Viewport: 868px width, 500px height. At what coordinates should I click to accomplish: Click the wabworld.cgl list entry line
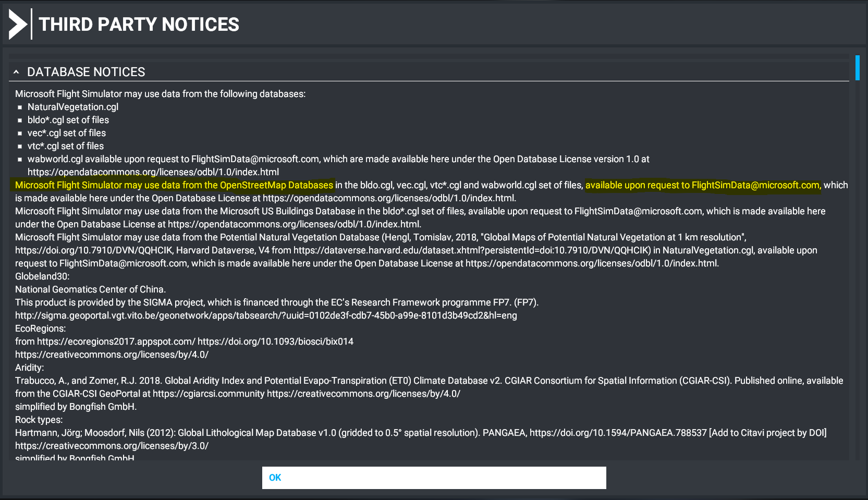click(x=338, y=159)
